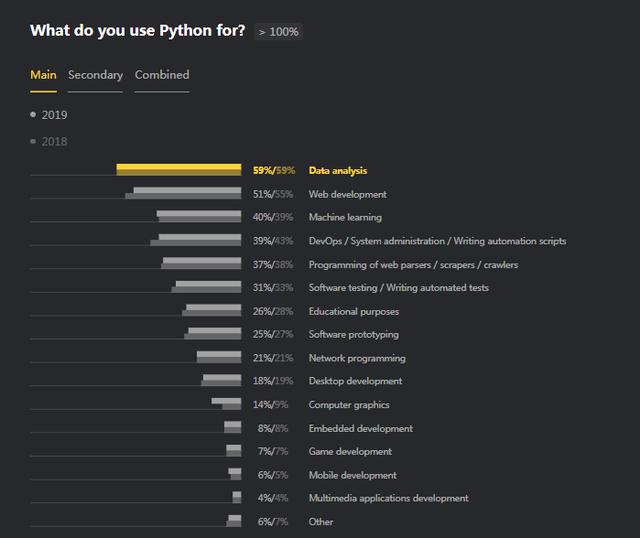Select the web parsers / scrapers bar
Image resolution: width=640 pixels, height=538 pixels.
pyautogui.click(x=201, y=263)
